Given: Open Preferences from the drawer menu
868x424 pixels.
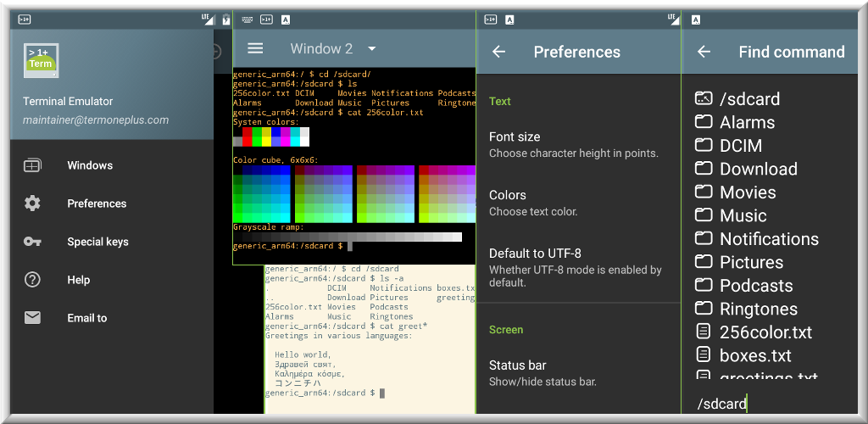Looking at the screenshot, I should click(x=97, y=204).
